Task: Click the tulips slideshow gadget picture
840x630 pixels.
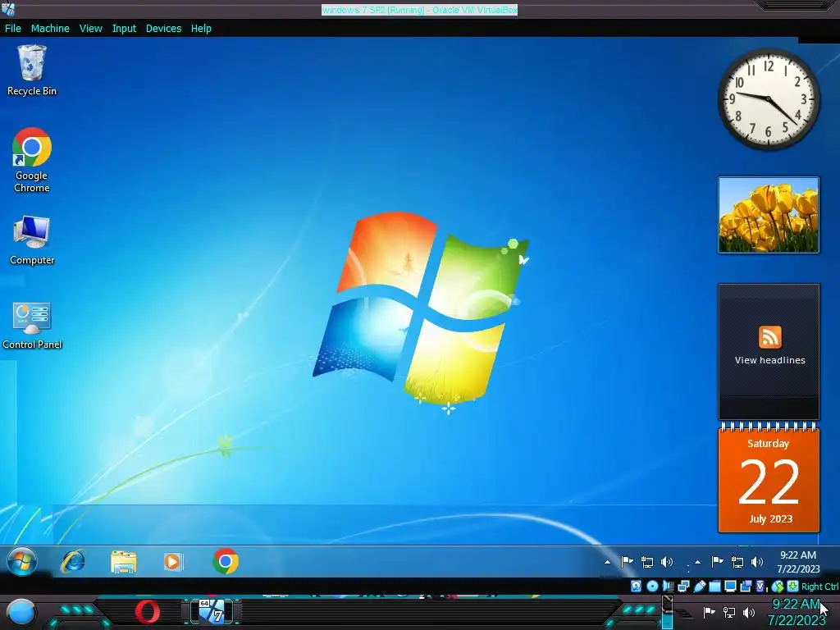Action: tap(768, 215)
